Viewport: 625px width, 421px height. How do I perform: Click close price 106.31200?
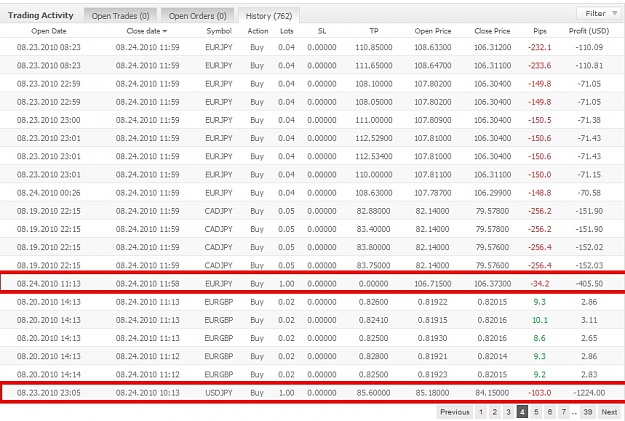coord(492,47)
